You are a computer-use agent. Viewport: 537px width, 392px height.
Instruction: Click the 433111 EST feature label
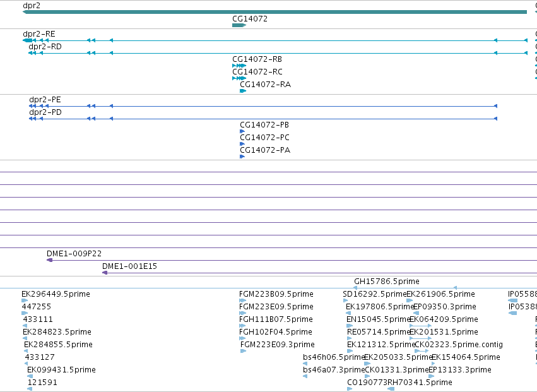coord(37,319)
